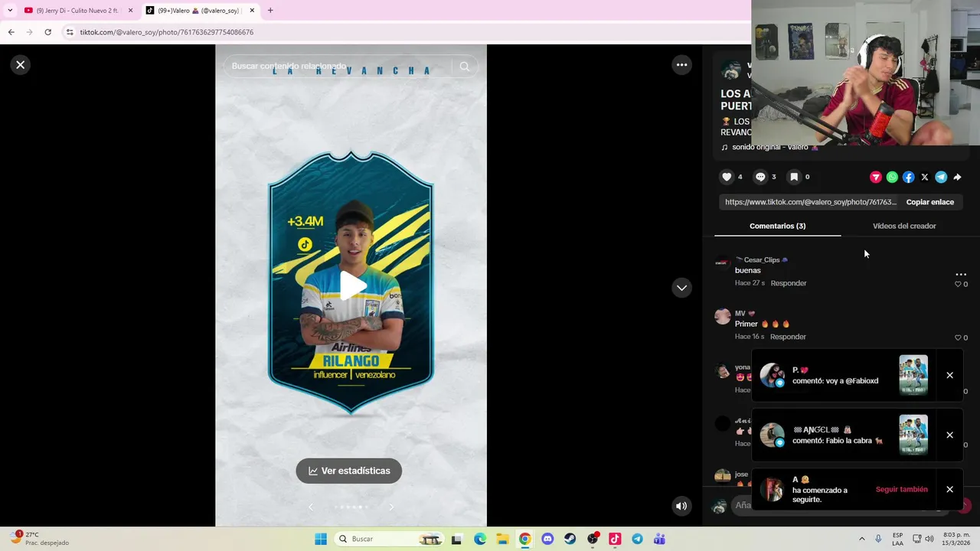This screenshot has width=980, height=551.
Task: Click 'Copiar enlace' button
Action: point(930,202)
